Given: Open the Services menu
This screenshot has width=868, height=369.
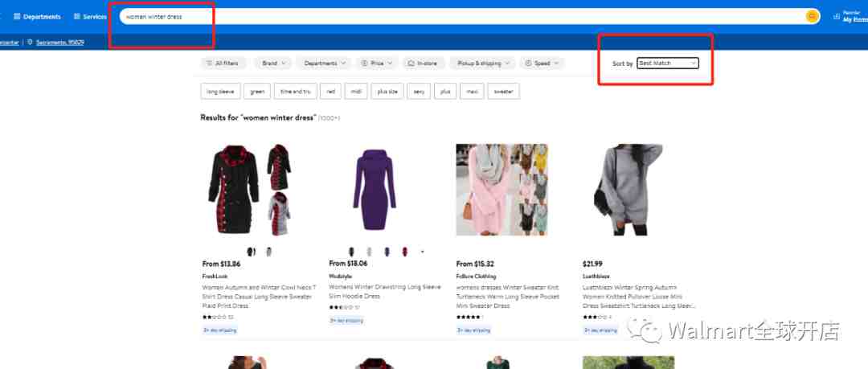Looking at the screenshot, I should 90,17.
